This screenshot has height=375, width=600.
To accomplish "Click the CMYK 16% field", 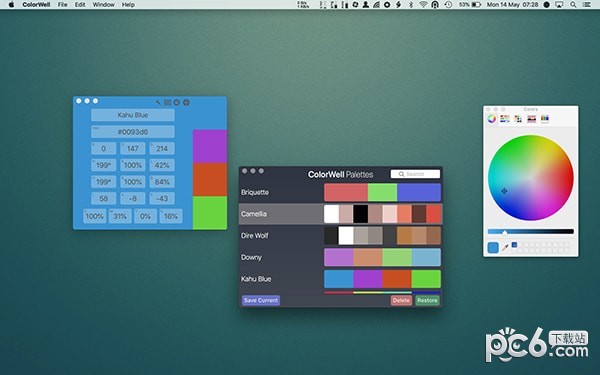I will (x=171, y=216).
